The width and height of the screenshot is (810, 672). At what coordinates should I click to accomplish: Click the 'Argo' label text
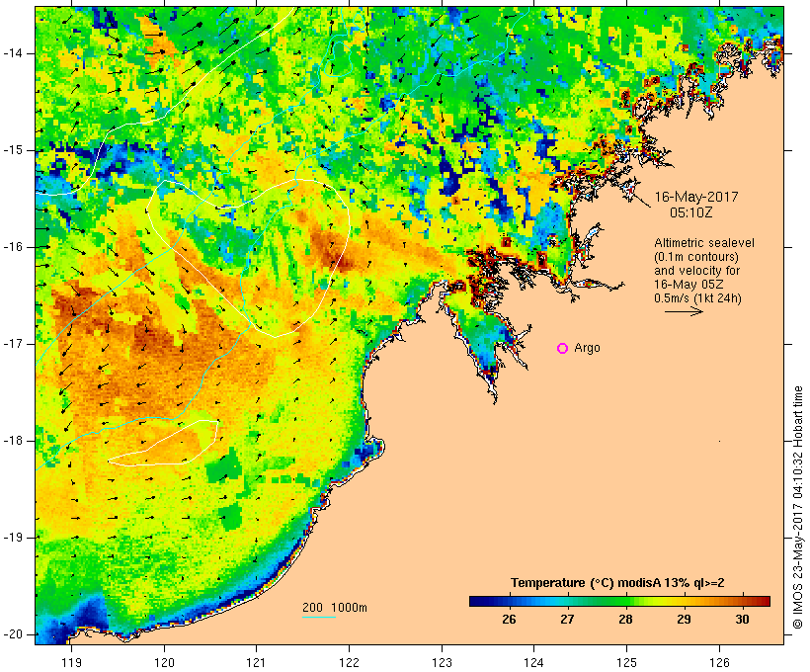[x=588, y=349]
